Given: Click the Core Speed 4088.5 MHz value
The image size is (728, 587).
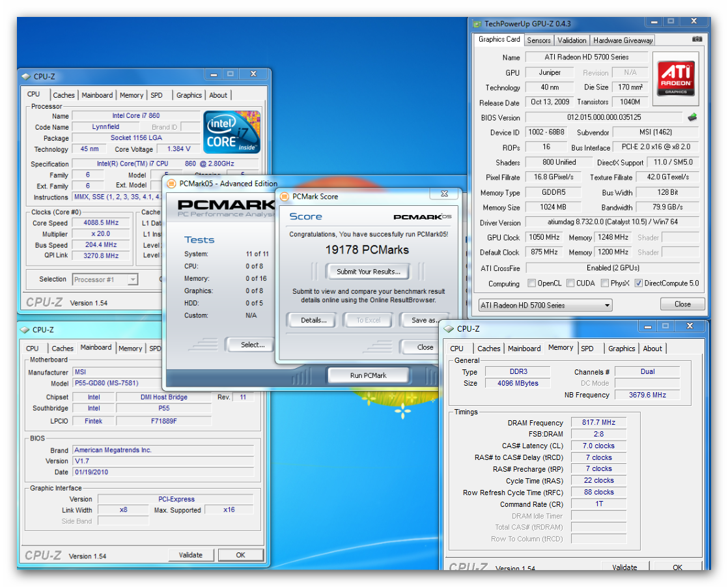Looking at the screenshot, I should 101,223.
